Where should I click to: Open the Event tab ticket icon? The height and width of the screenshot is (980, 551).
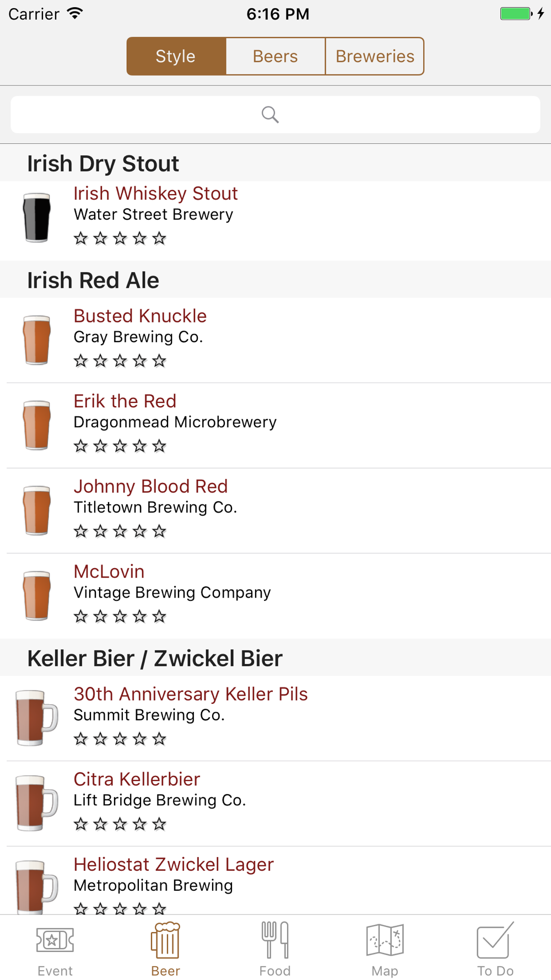55,940
